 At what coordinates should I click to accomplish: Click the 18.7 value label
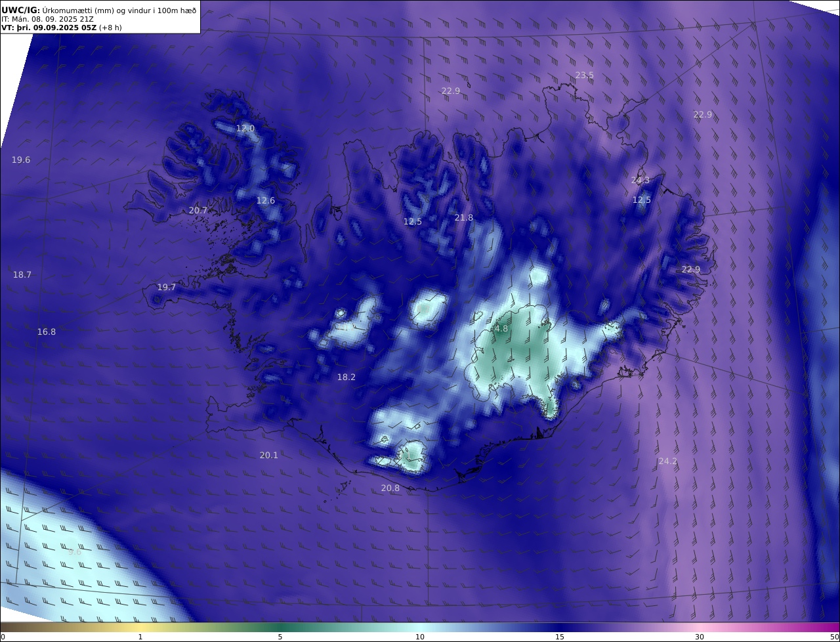click(22, 275)
